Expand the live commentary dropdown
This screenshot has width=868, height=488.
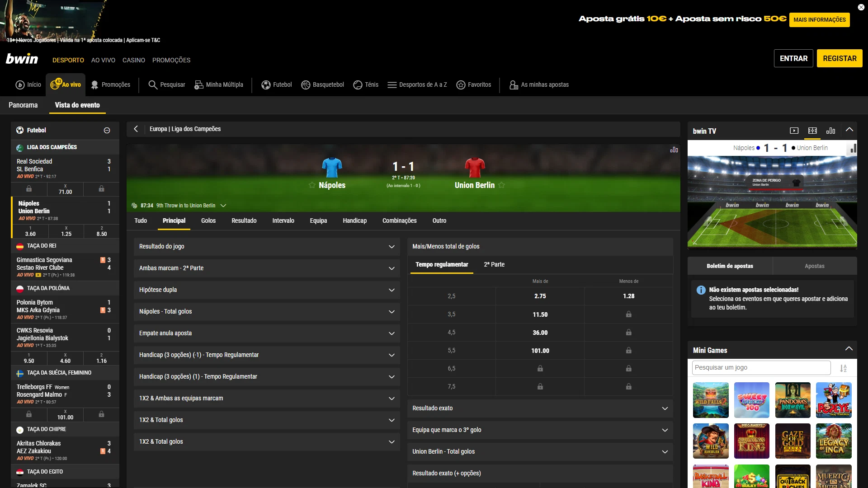pos(223,206)
